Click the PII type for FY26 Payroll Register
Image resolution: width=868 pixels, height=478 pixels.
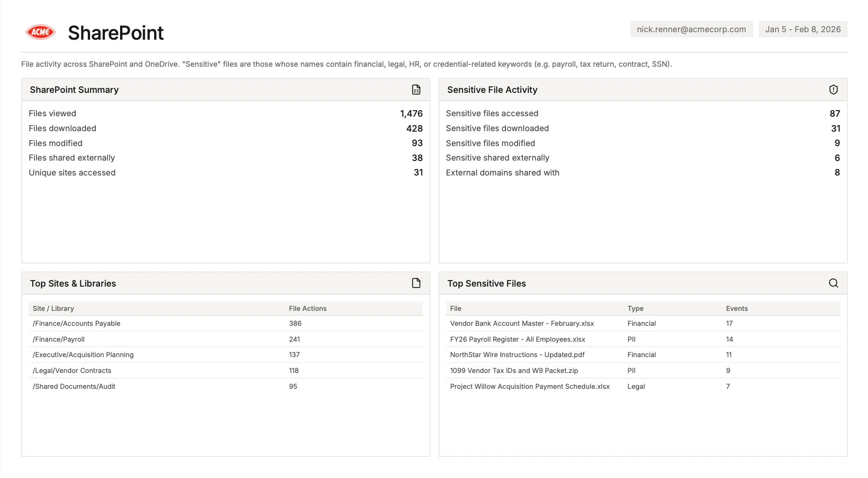[x=631, y=339]
